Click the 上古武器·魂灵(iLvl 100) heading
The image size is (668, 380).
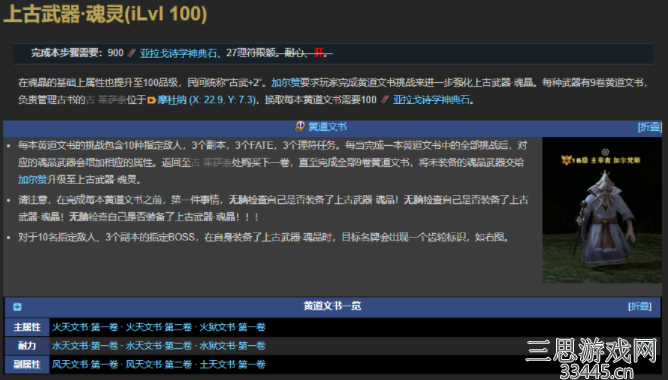click(105, 14)
